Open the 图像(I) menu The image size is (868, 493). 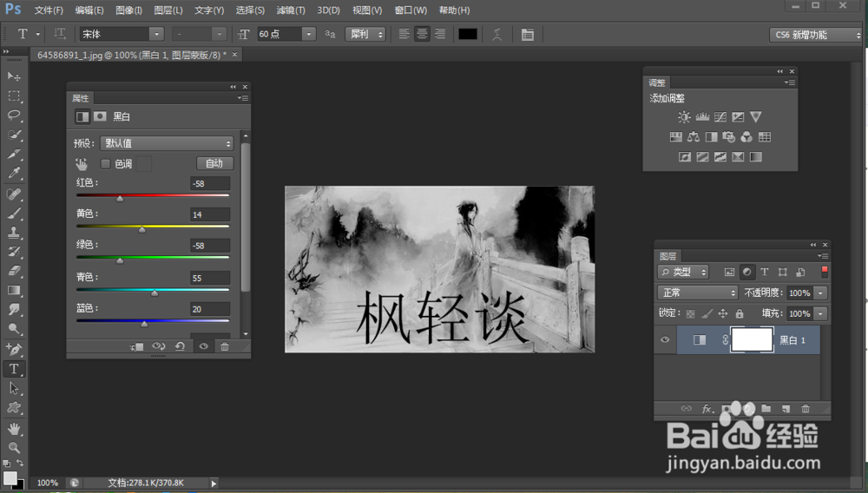(129, 10)
